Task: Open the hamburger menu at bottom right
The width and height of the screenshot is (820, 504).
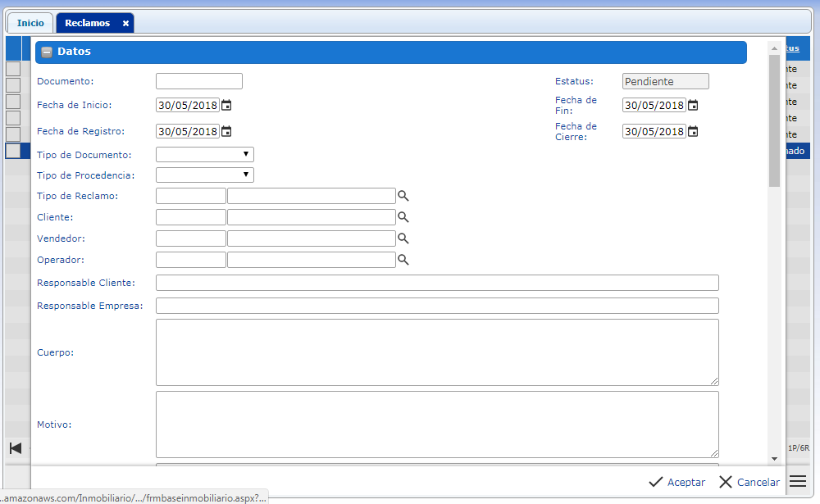Action: (798, 481)
